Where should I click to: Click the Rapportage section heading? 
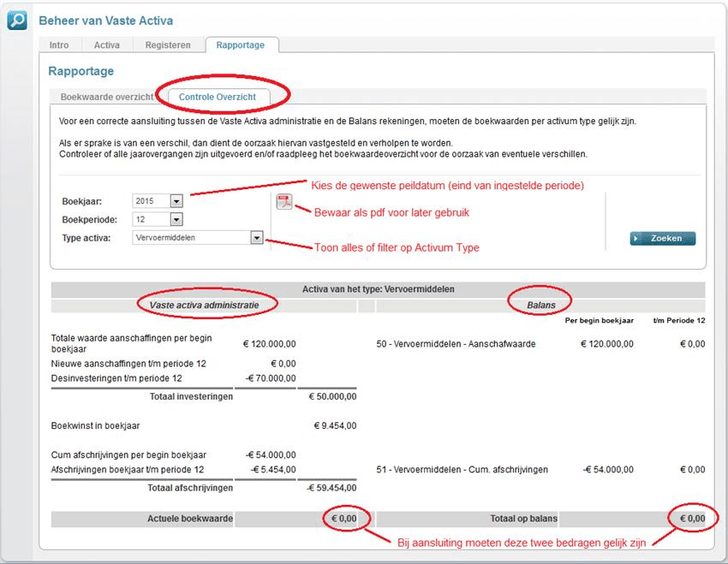tap(81, 71)
